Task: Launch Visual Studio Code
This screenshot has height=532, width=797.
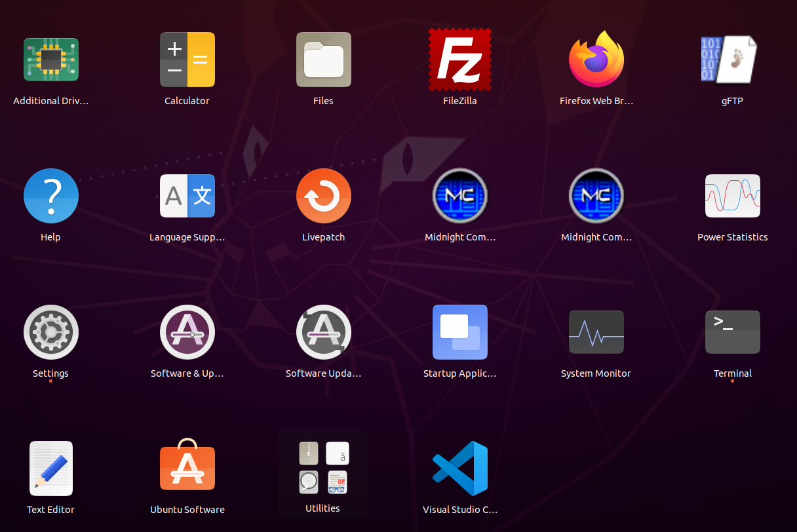Action: click(460, 468)
